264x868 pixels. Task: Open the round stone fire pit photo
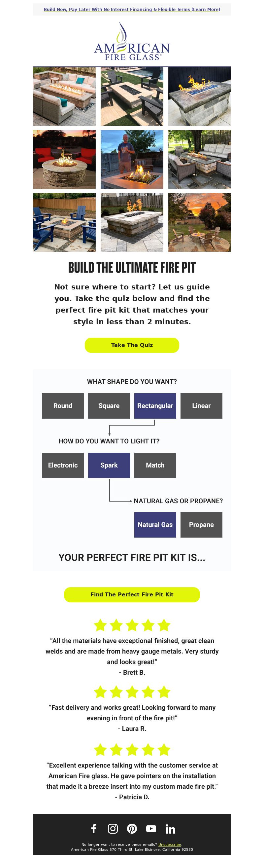click(x=64, y=159)
